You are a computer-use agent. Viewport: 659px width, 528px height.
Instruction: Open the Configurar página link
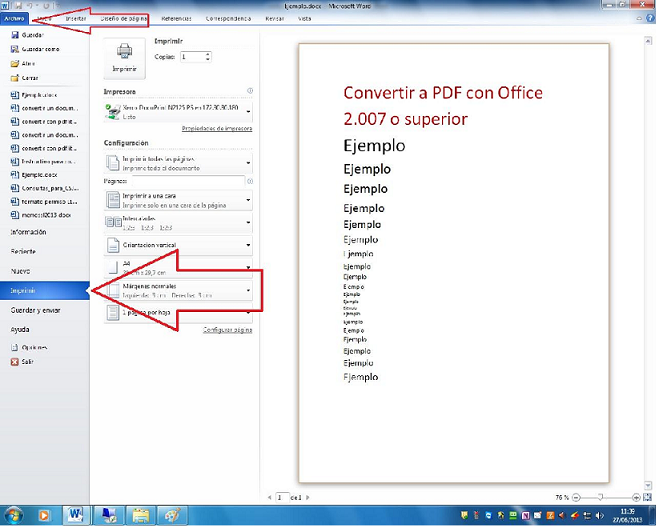[x=228, y=330]
